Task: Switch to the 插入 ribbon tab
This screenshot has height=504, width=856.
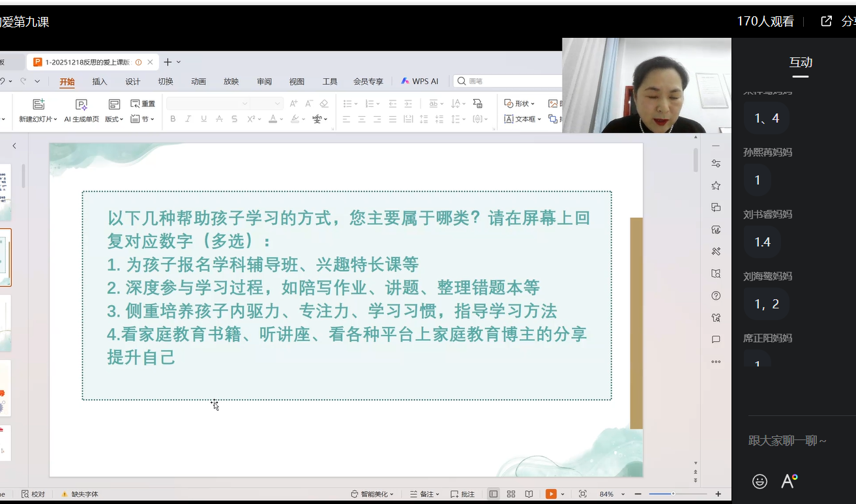Action: pos(100,82)
